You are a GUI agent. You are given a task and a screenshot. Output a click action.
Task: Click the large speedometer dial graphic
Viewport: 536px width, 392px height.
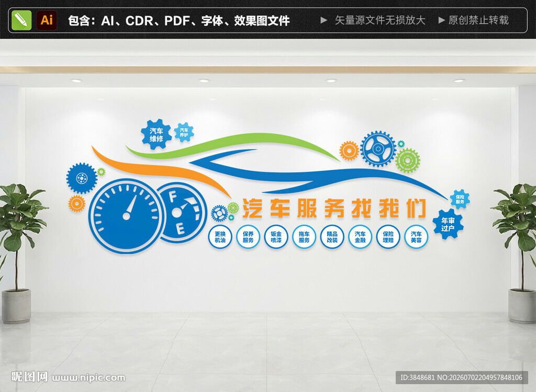pyautogui.click(x=127, y=216)
